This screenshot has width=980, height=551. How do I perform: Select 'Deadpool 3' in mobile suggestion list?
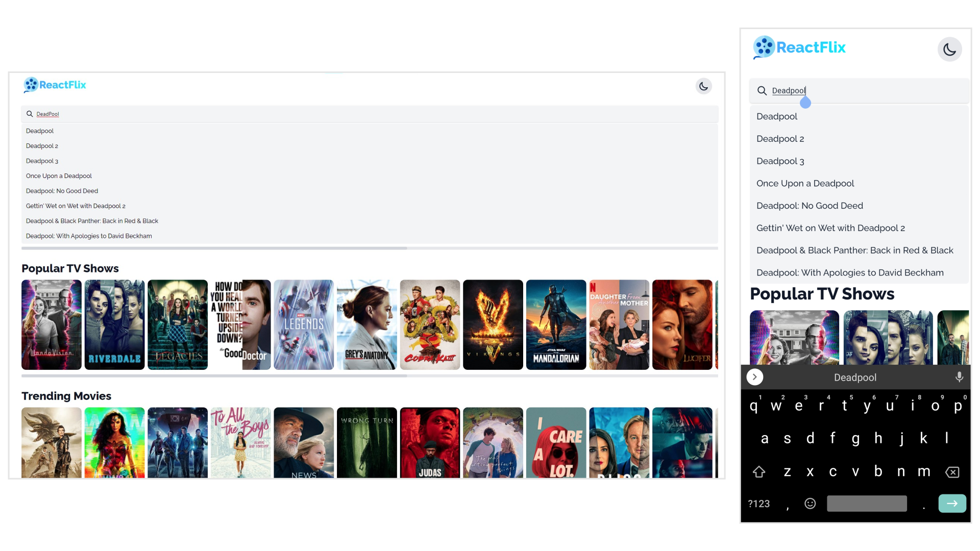coord(780,161)
